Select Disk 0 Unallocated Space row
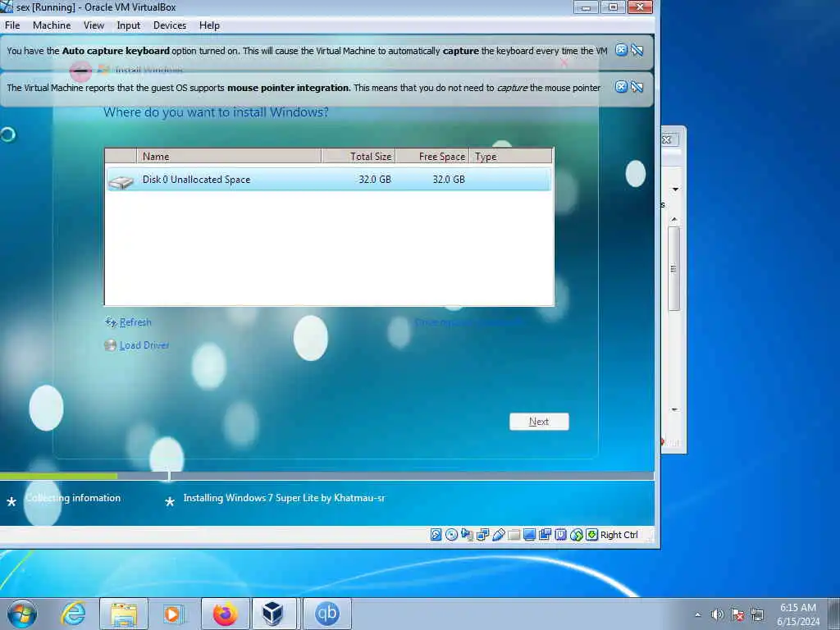 (x=329, y=180)
